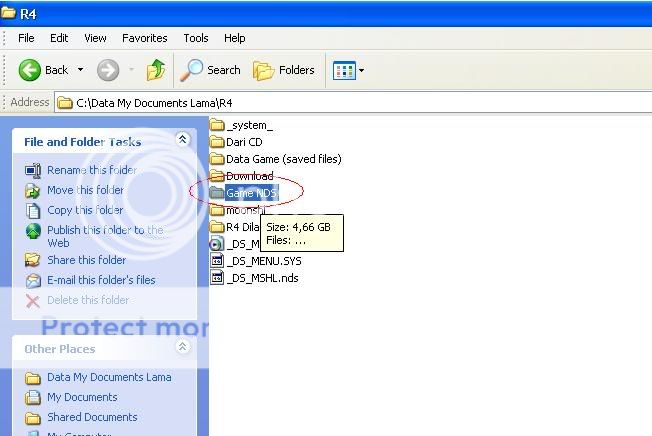
Task: Click the My Documents folder icon
Action: (x=33, y=398)
